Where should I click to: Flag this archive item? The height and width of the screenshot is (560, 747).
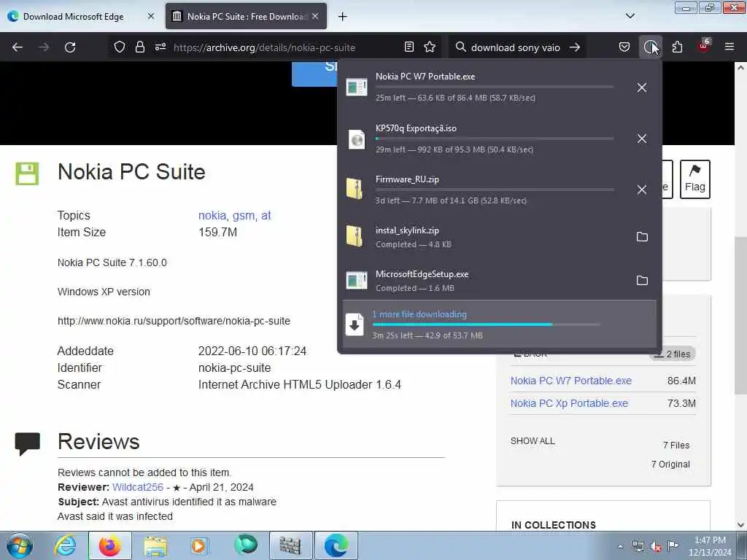click(x=695, y=179)
